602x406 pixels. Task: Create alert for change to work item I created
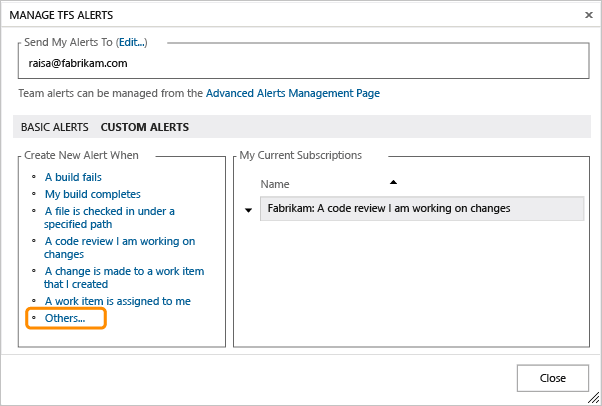click(x=124, y=277)
